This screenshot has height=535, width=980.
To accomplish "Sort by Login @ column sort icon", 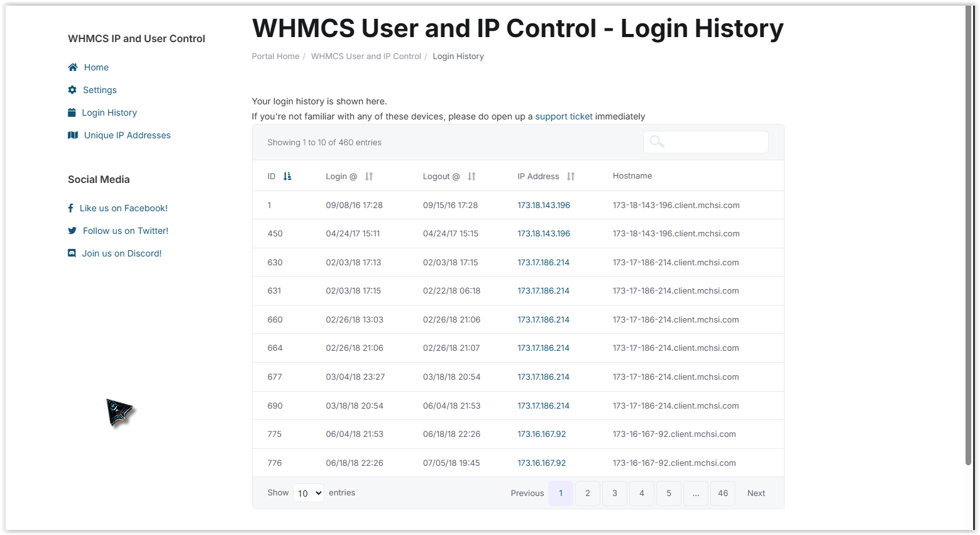I will pos(369,177).
